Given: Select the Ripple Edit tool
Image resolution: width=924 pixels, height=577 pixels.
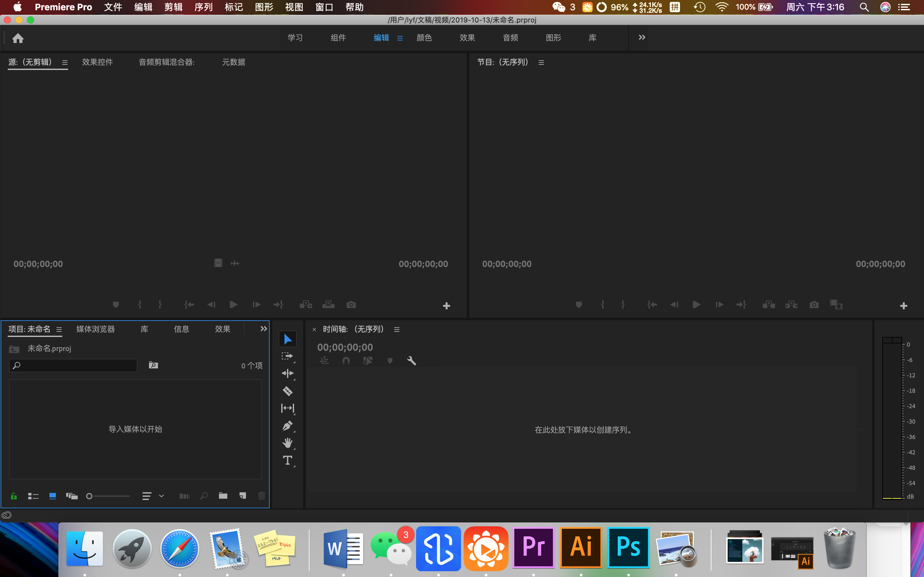Looking at the screenshot, I should (x=287, y=373).
